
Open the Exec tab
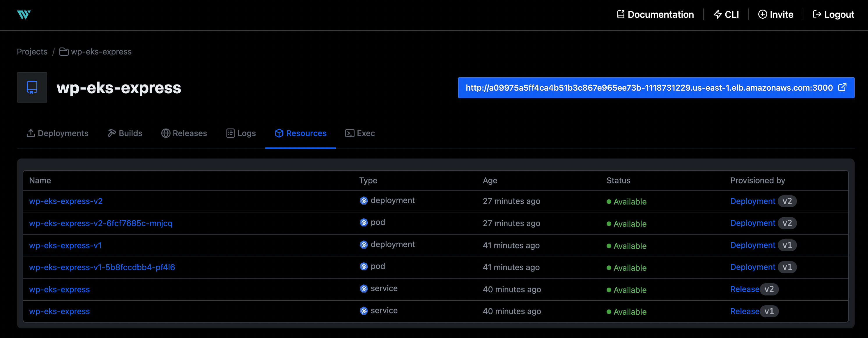[x=360, y=133]
